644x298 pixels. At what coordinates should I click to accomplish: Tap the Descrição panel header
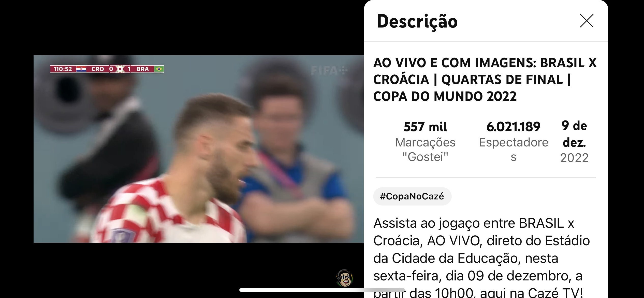point(417,21)
